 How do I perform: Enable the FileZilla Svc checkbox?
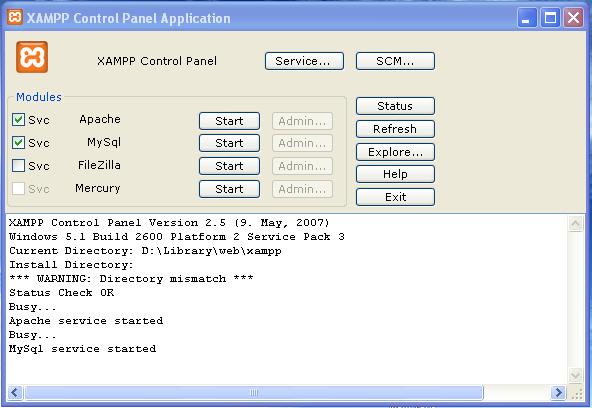(18, 165)
